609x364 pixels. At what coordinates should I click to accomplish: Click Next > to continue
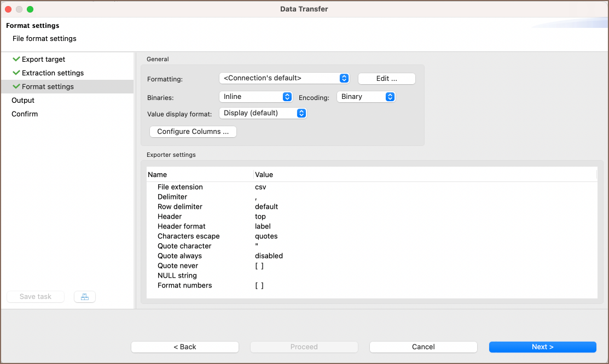coord(542,347)
